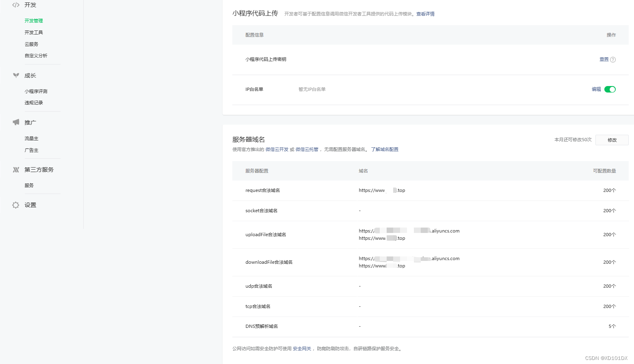The width and height of the screenshot is (634, 364).
Task: Open the 微信云开发 link
Action: [277, 149]
